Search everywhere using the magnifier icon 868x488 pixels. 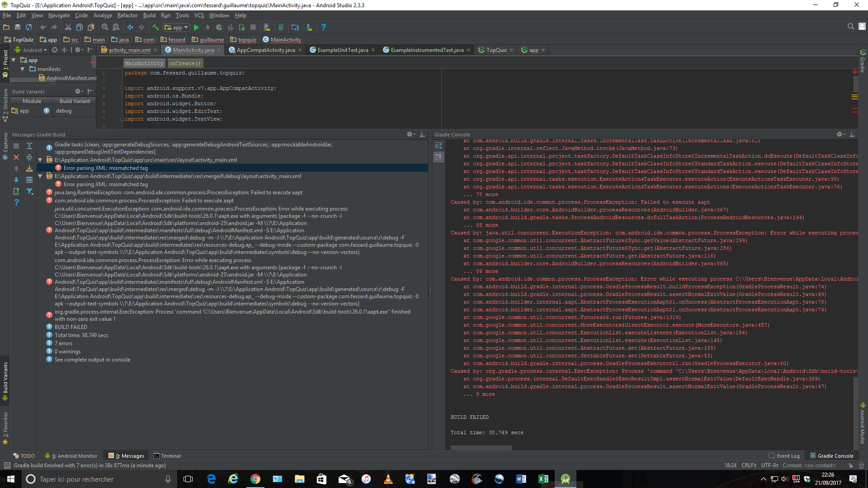(x=850, y=26)
